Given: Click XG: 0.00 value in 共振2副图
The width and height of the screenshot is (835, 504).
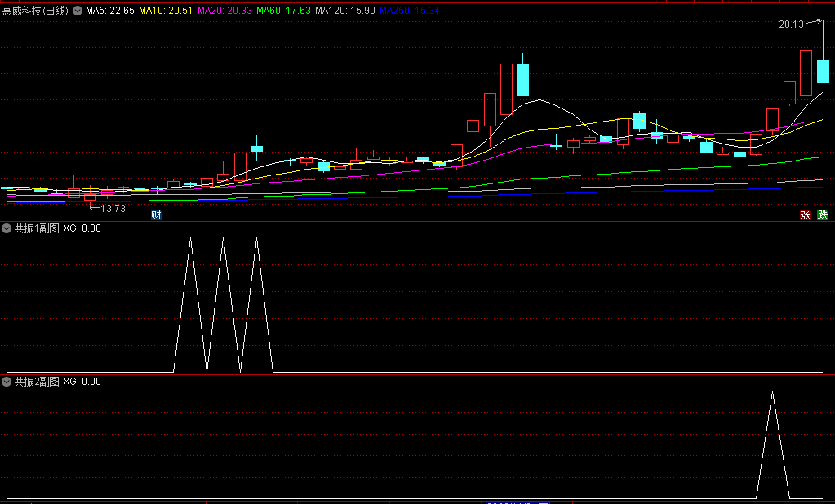Looking at the screenshot, I should click(x=82, y=382).
